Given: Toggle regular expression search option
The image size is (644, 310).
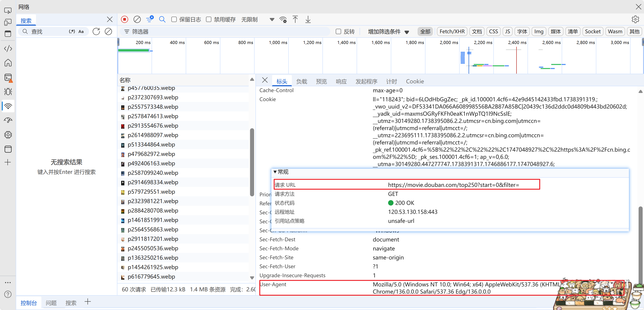Looking at the screenshot, I should coord(72,31).
